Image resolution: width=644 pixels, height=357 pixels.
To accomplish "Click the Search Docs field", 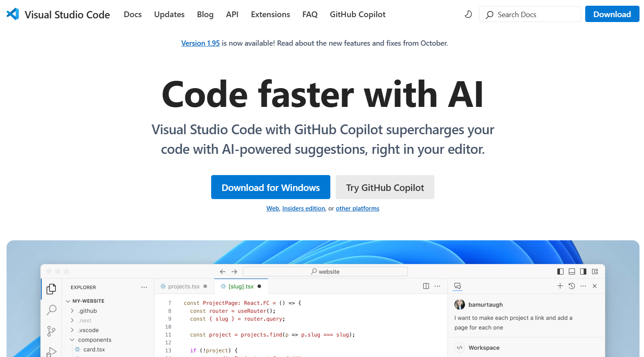I will point(530,14).
